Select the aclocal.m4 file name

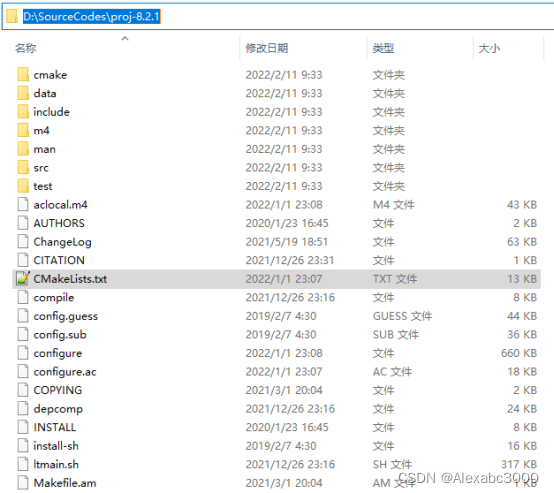pyautogui.click(x=60, y=205)
